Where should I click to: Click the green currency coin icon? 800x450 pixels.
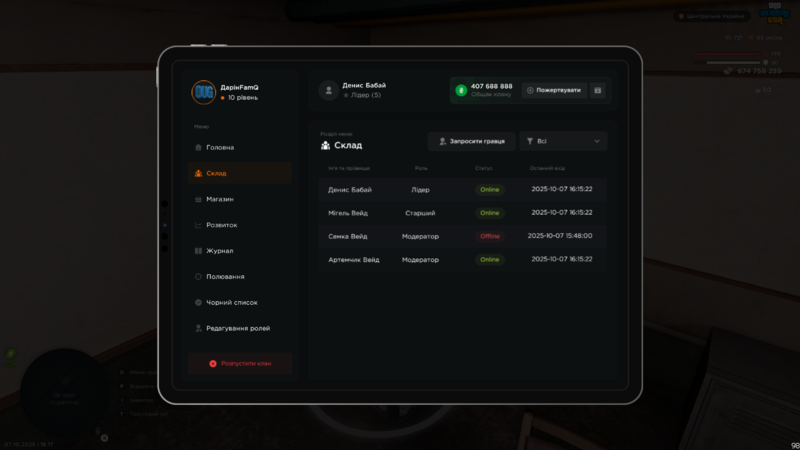(461, 90)
